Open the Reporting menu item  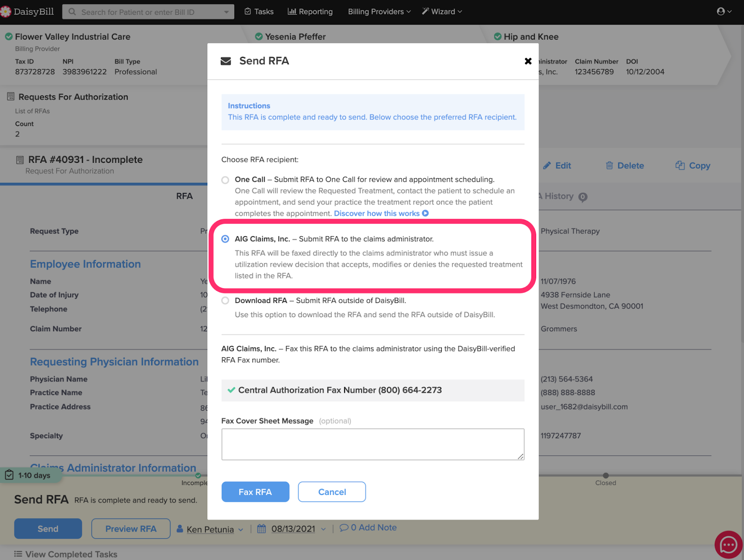tap(310, 12)
